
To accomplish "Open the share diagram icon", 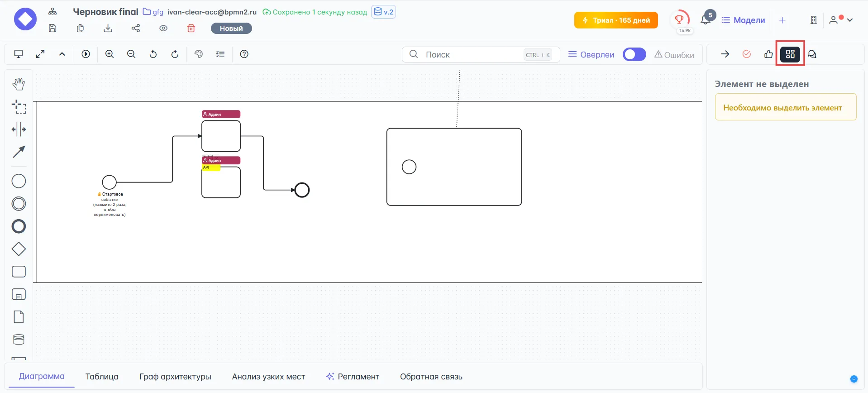I will point(136,29).
